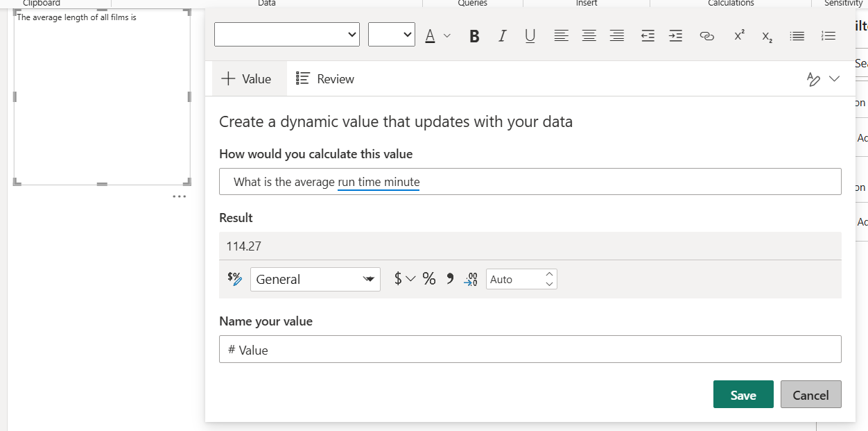Open the font size dropdown
868x431 pixels.
[x=392, y=35]
